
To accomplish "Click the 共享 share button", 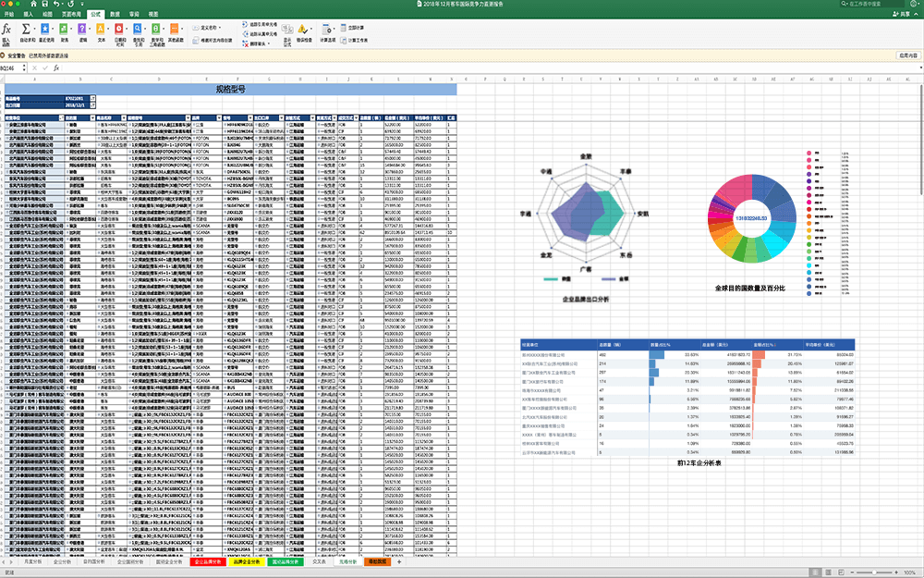I will [899, 16].
